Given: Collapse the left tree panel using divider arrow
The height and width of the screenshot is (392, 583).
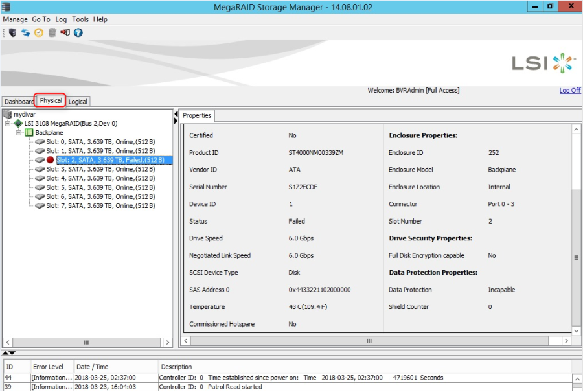Looking at the screenshot, I should point(176,114).
